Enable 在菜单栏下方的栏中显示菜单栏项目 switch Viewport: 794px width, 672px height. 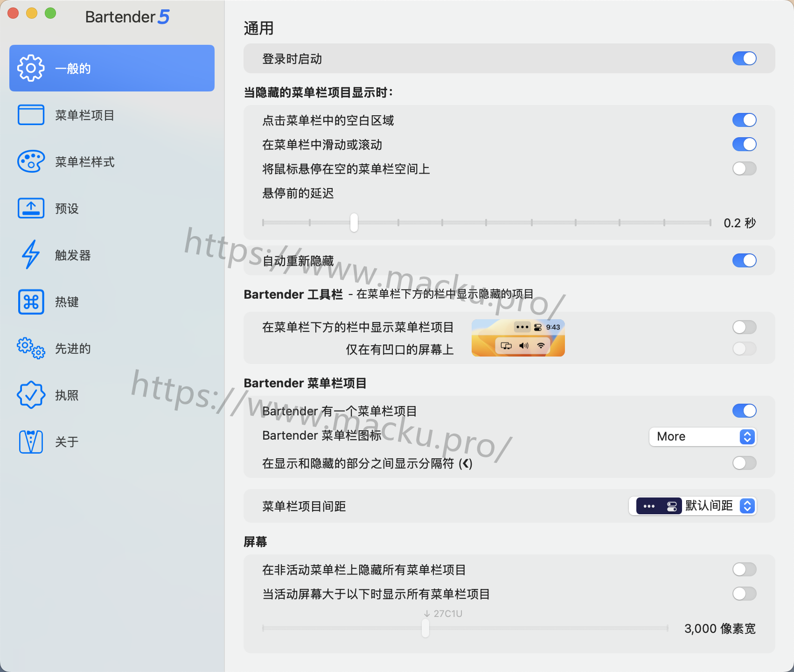click(744, 327)
